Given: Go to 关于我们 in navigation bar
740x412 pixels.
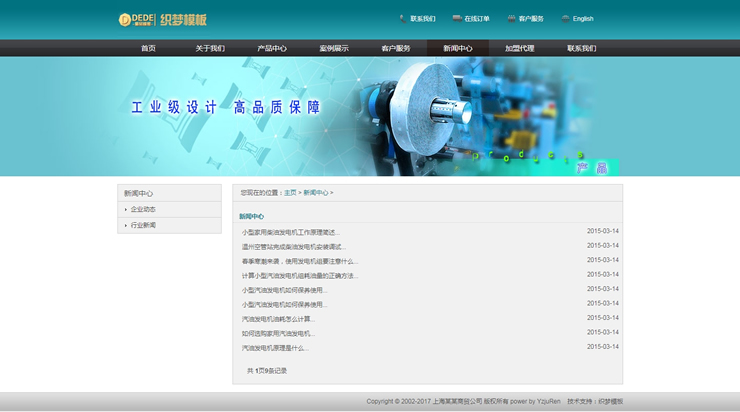Looking at the screenshot, I should pos(210,48).
